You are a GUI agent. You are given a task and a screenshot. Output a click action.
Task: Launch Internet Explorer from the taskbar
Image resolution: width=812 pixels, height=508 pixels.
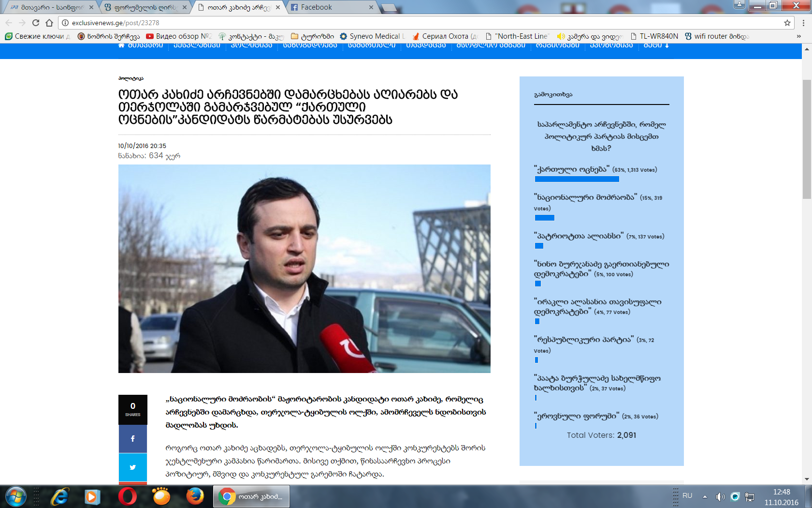tap(60, 497)
